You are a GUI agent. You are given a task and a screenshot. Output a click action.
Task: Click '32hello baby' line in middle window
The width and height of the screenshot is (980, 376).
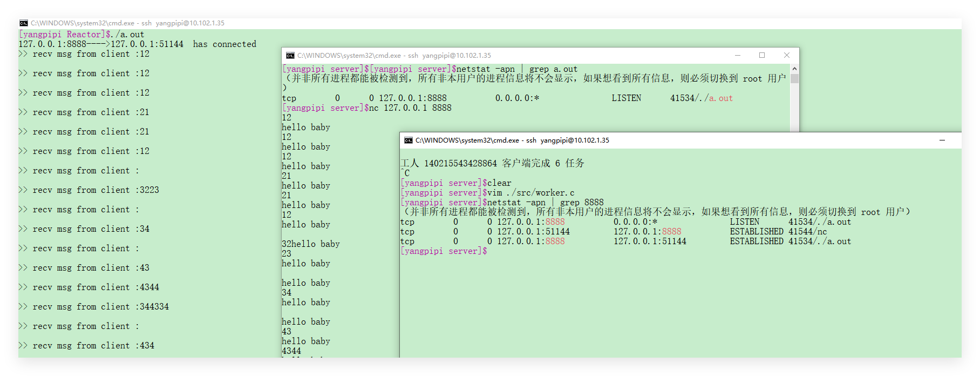pos(311,244)
